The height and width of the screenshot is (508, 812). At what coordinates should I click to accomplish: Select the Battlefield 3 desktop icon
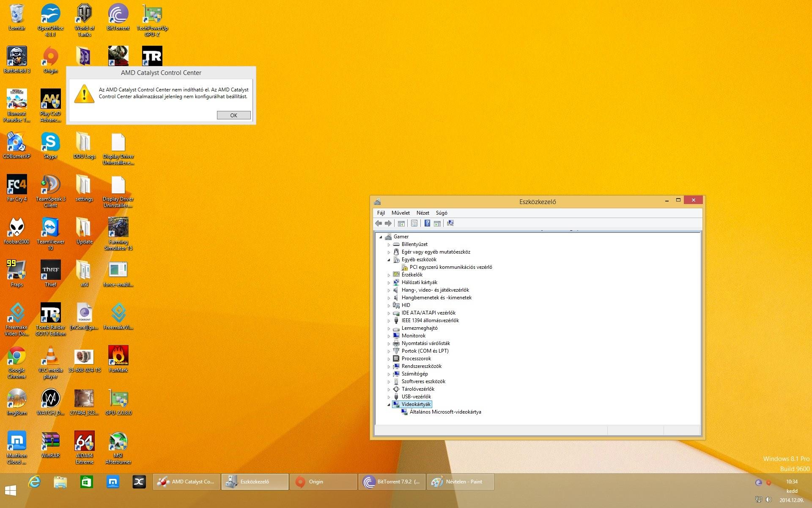pyautogui.click(x=17, y=60)
